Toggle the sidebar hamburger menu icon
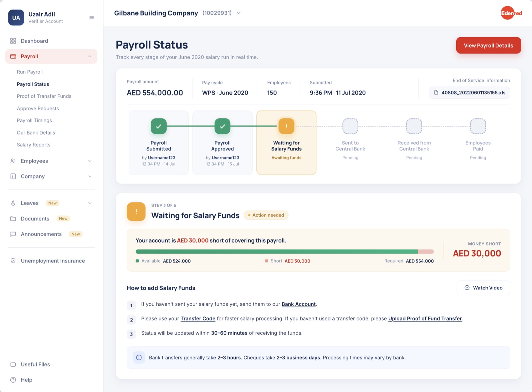 pyautogui.click(x=92, y=18)
